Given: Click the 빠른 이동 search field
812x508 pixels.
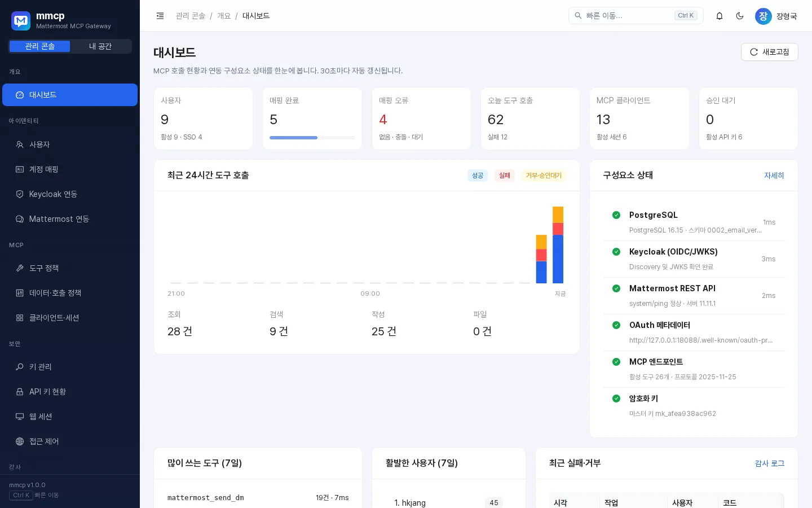Looking at the screenshot, I should tap(636, 16).
